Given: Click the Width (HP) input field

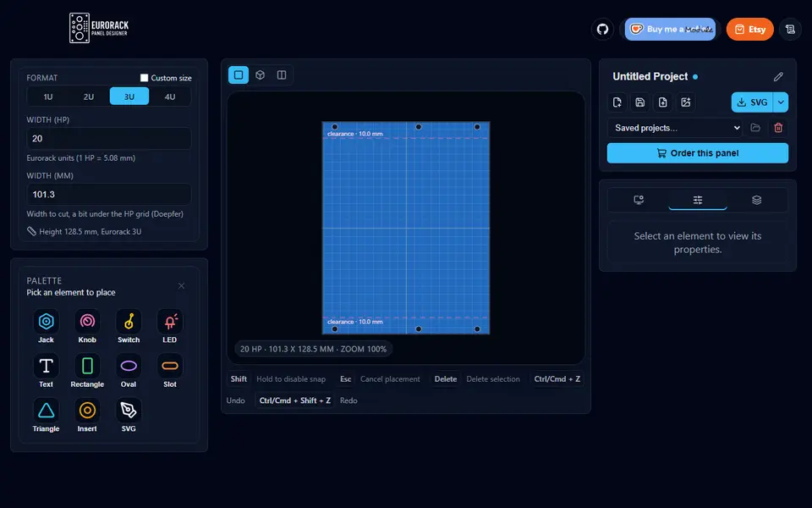Looking at the screenshot, I should click(109, 138).
